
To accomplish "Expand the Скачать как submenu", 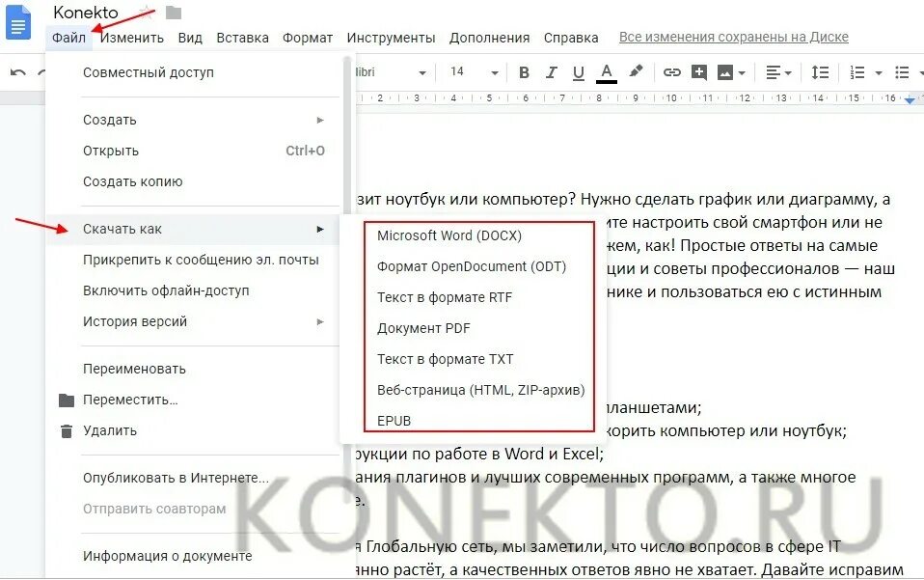I will [193, 229].
